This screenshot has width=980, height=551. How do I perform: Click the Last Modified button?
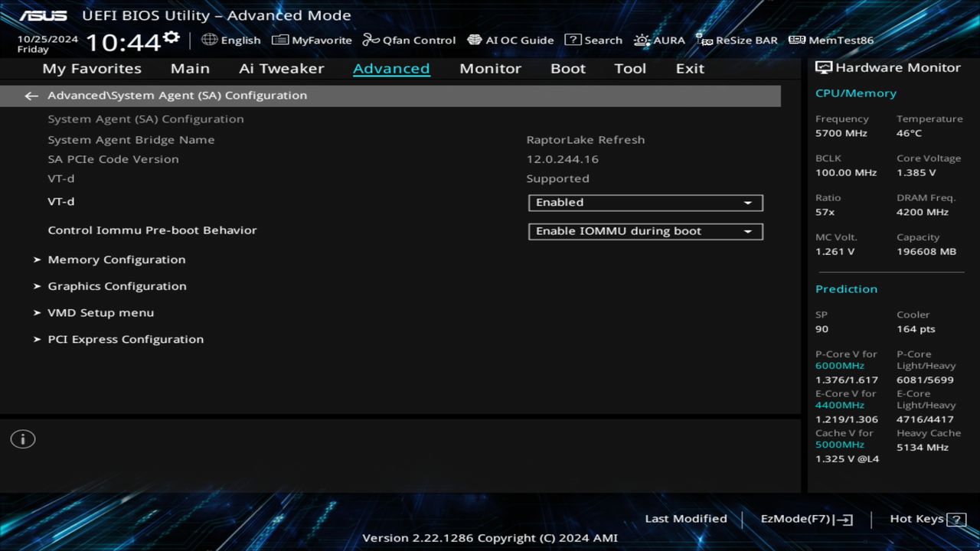coord(686,518)
